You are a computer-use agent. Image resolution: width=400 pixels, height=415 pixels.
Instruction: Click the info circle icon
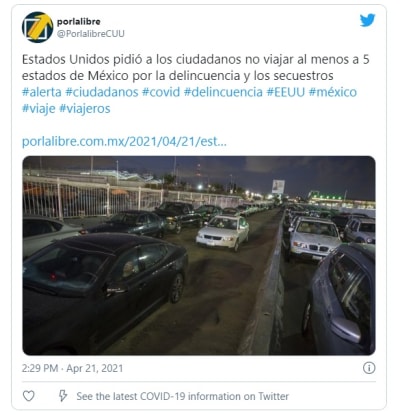pos(369,368)
